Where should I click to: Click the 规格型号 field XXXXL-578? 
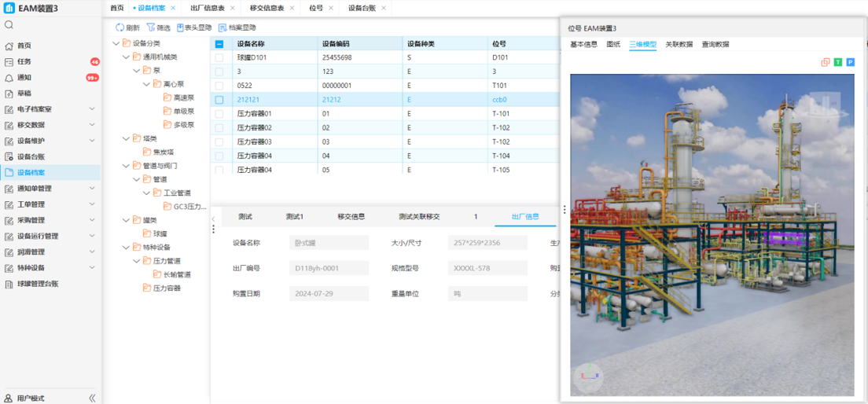(x=487, y=268)
